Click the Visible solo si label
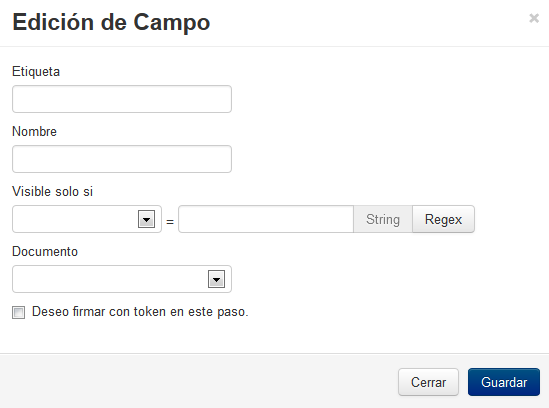549x408 pixels. click(53, 192)
